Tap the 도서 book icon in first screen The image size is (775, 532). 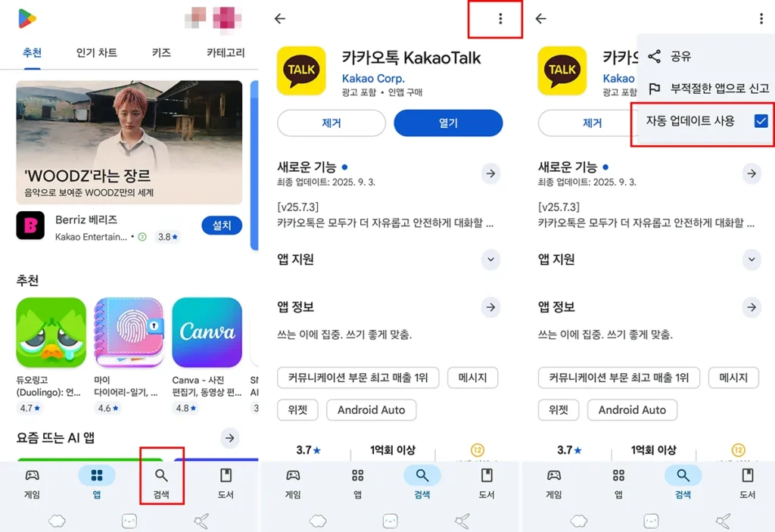coord(226,476)
